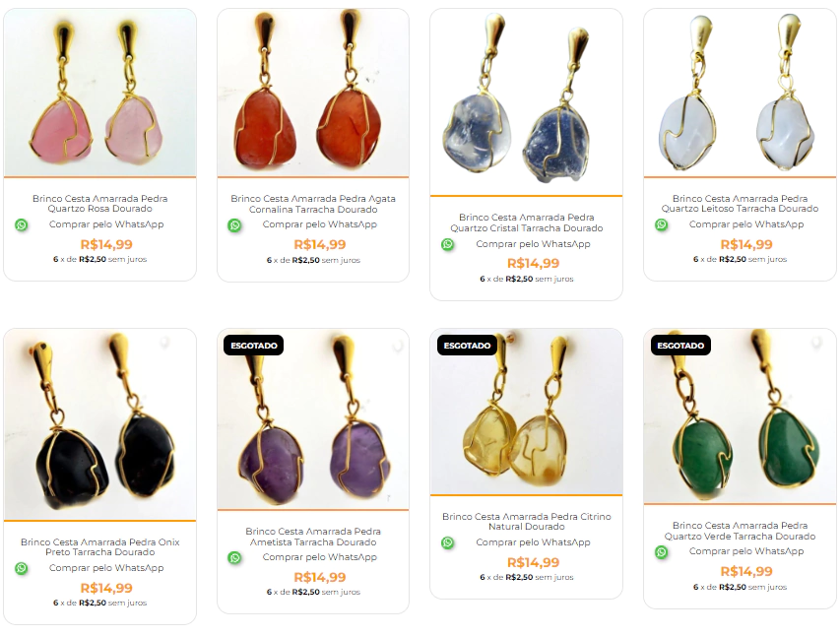This screenshot has width=840, height=636.
Task: Click WhatsApp icon under Quartzo Rosa earrings
Action: [22, 225]
